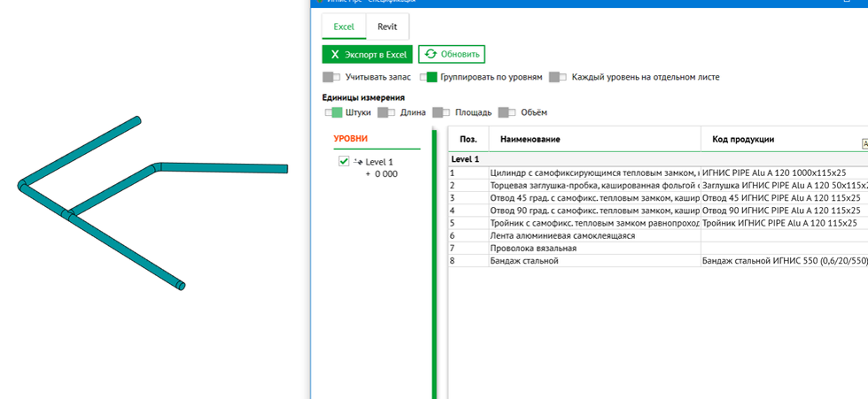Click the Наименование column header
Screen dimensions: 868x399
[595, 139]
